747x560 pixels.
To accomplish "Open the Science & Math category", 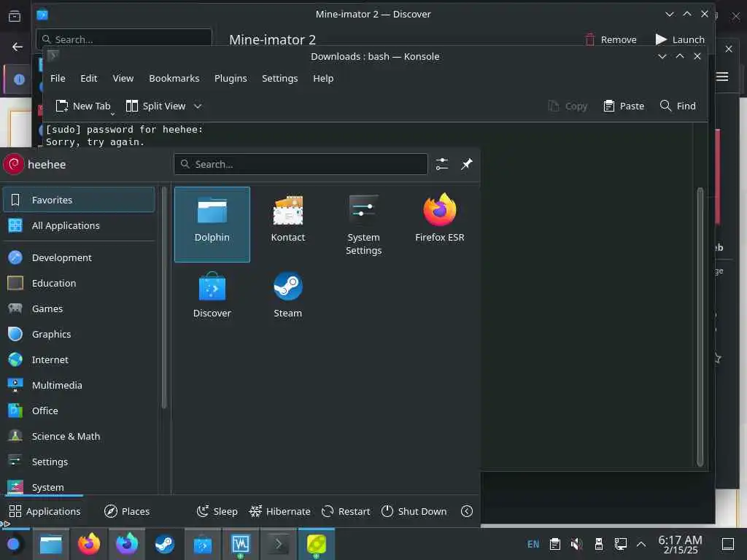I will tap(79, 436).
